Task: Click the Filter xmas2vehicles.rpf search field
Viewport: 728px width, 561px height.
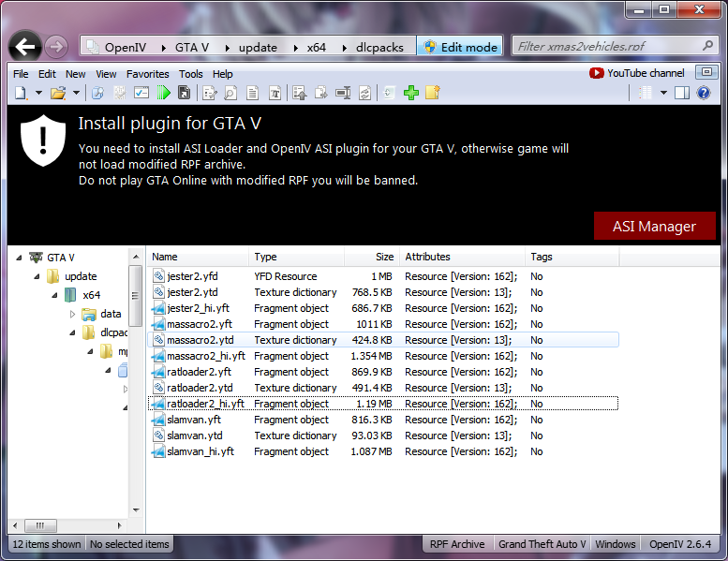Action: [615, 46]
